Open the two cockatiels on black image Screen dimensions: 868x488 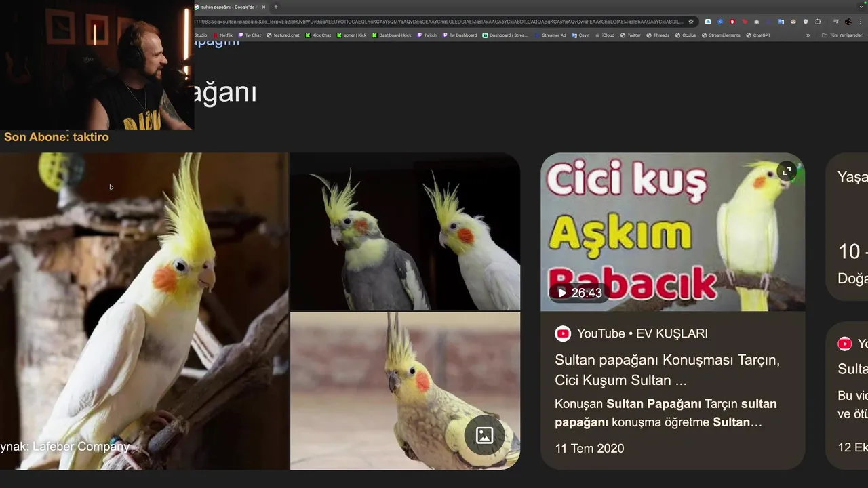[406, 232]
